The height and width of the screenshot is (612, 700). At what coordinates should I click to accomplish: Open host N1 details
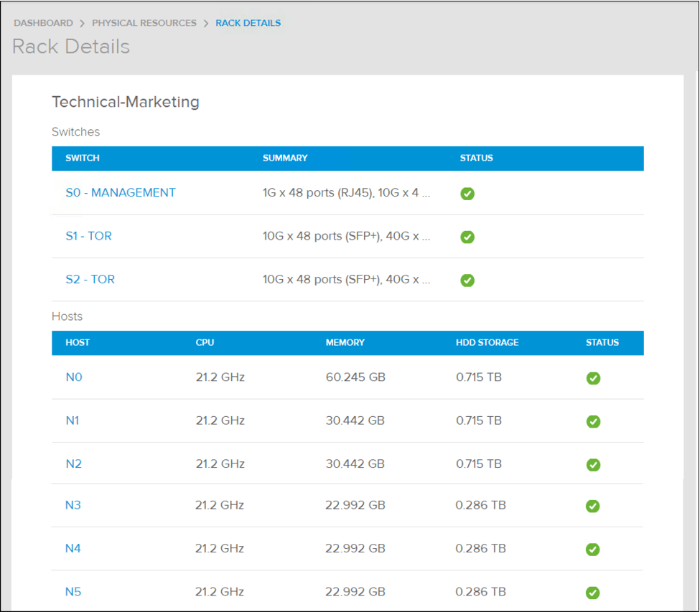[x=73, y=421]
